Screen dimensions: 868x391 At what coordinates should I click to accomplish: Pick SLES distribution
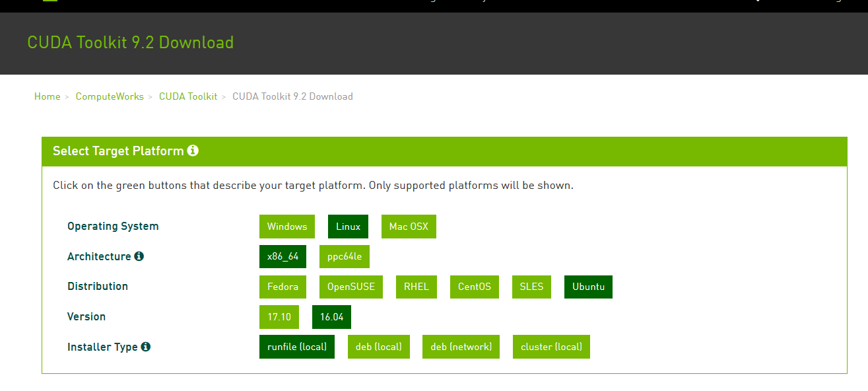(x=531, y=287)
